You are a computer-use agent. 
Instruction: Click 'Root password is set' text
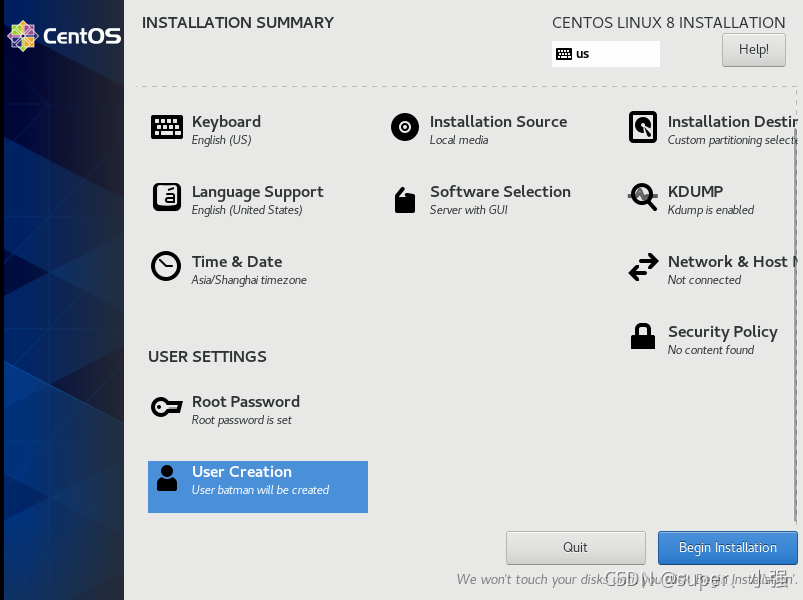pos(242,420)
